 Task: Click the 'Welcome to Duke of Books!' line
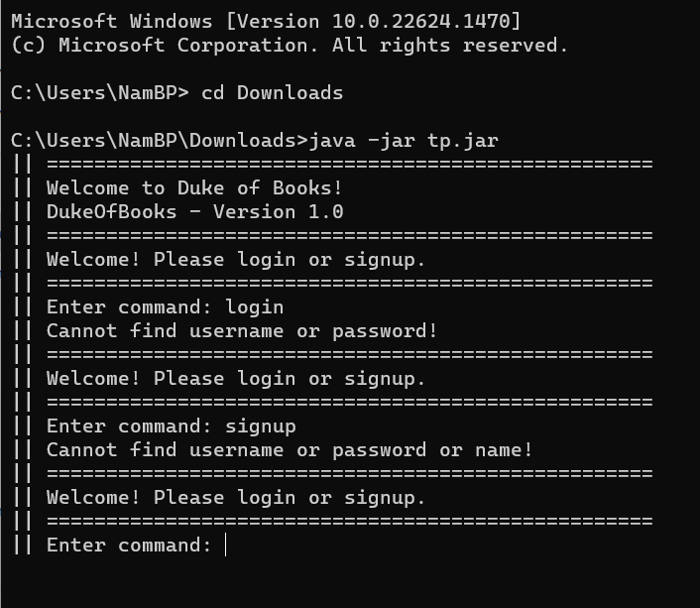194,188
